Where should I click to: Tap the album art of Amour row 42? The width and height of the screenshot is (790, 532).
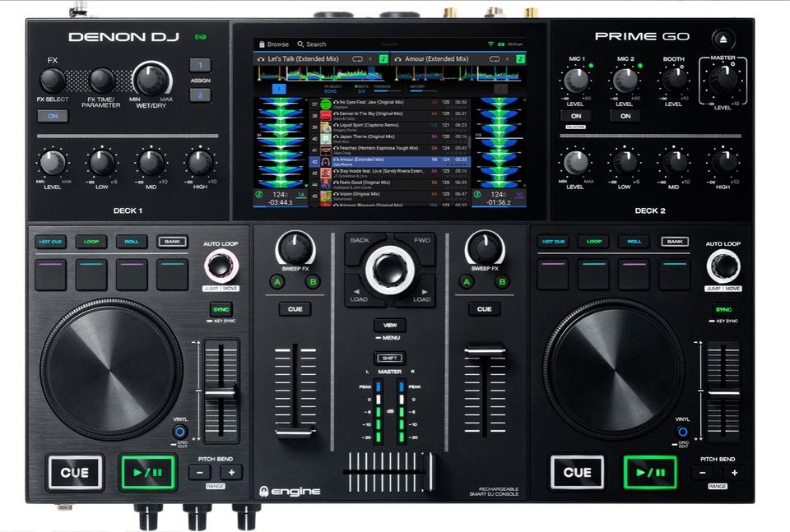pyautogui.click(x=326, y=161)
